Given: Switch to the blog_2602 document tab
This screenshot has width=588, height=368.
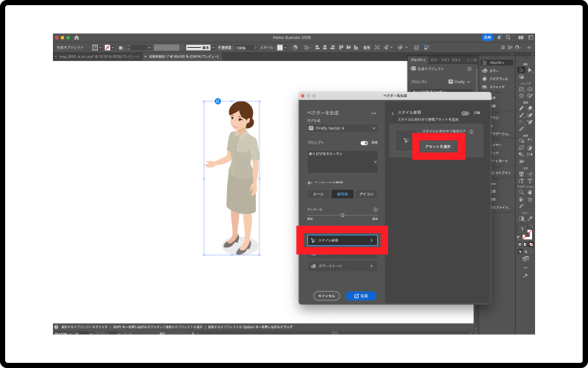Looking at the screenshot, I should (x=97, y=56).
